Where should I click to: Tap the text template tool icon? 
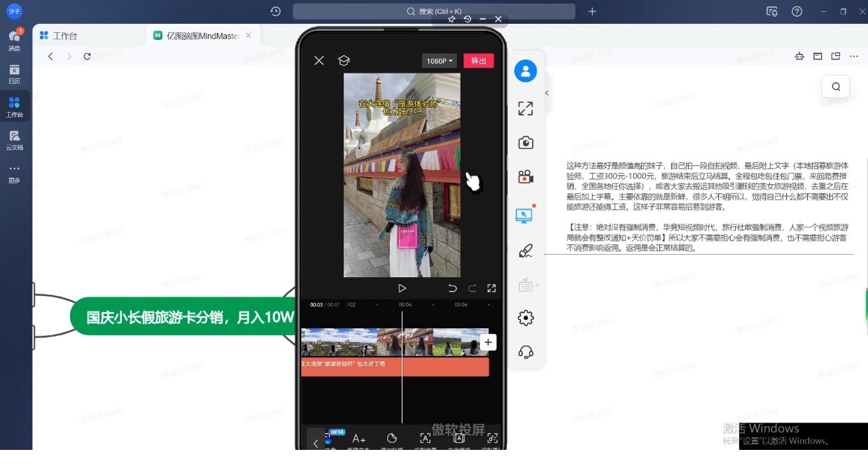459,440
